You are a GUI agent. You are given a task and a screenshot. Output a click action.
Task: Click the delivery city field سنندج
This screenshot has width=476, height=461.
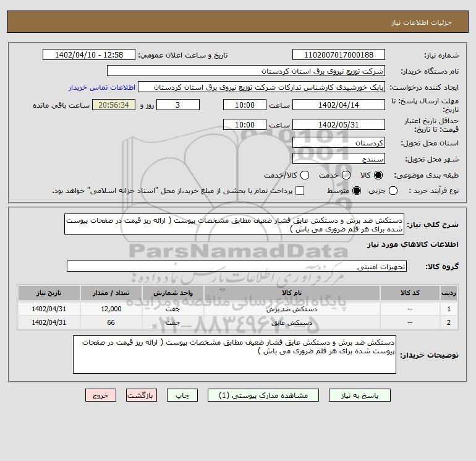click(x=339, y=158)
